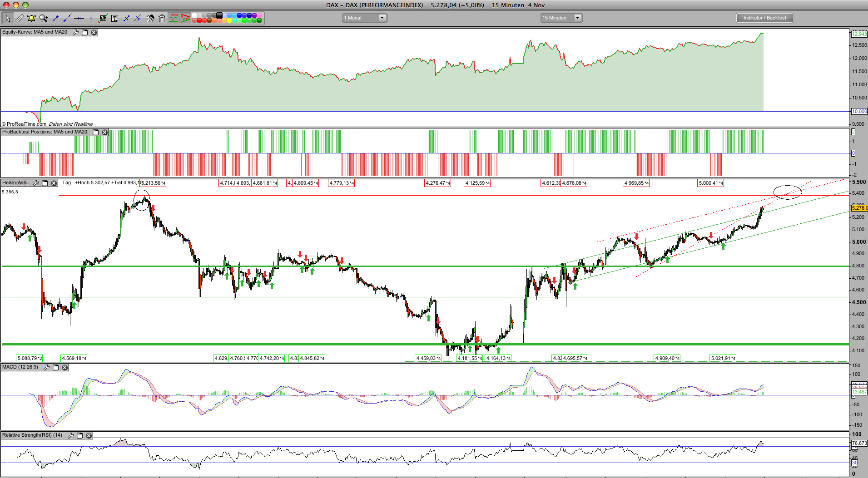Open the '1 Monat' period dropdown

click(364, 18)
